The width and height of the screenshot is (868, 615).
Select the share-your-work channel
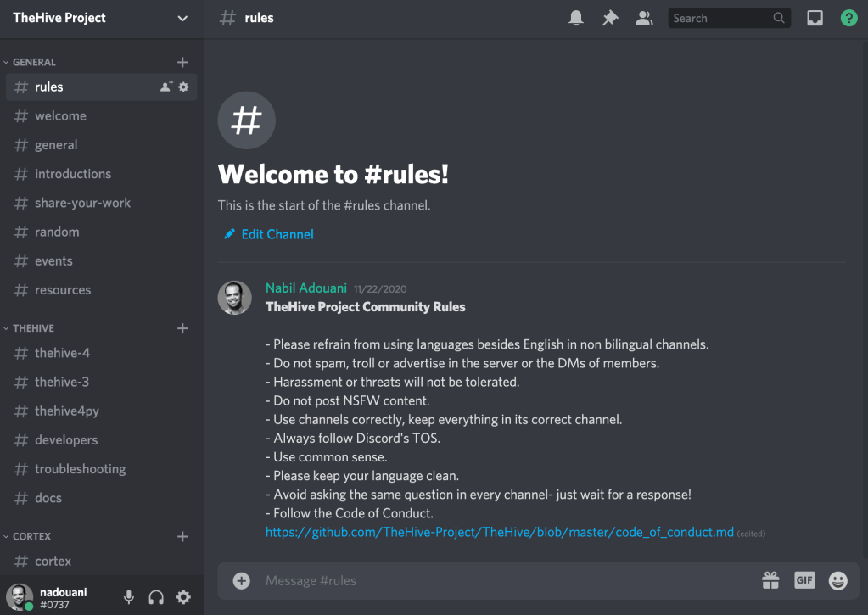click(82, 203)
